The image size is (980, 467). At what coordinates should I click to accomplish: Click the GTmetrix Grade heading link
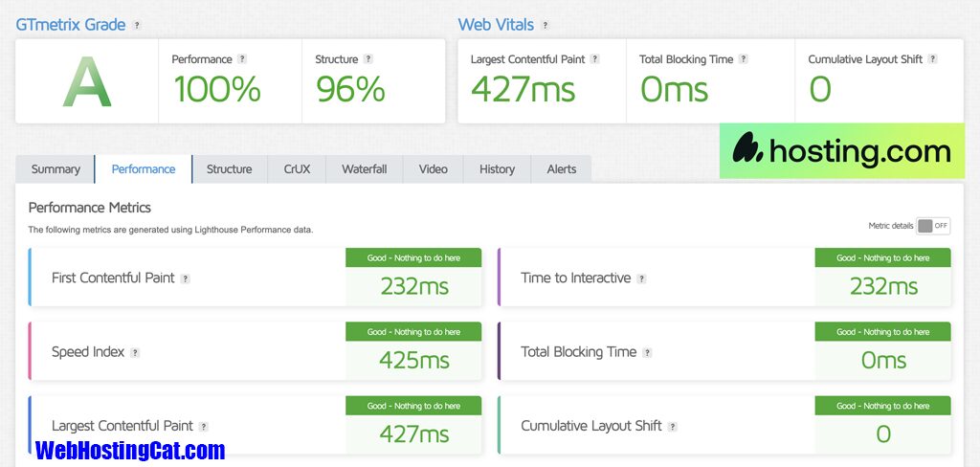point(71,25)
